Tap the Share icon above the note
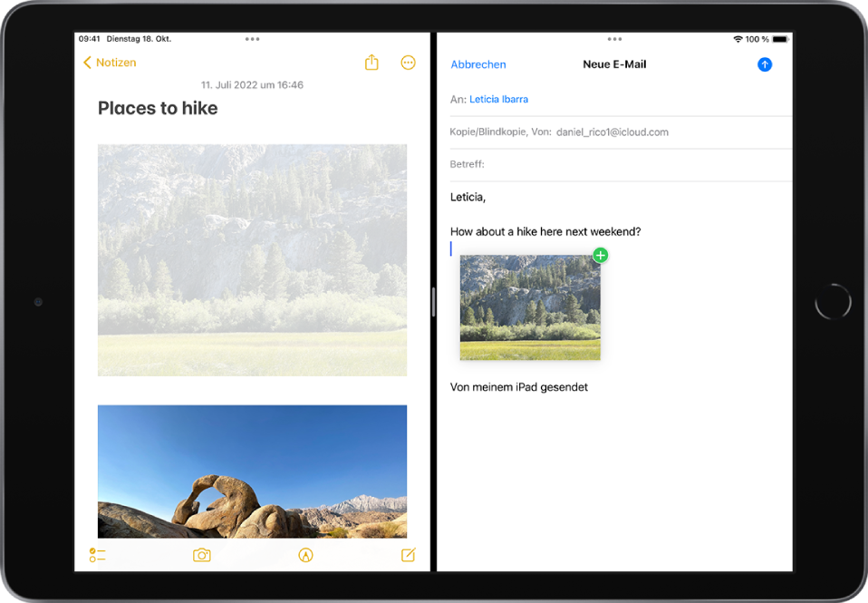Viewport: 868px width, 603px height. pos(371,62)
